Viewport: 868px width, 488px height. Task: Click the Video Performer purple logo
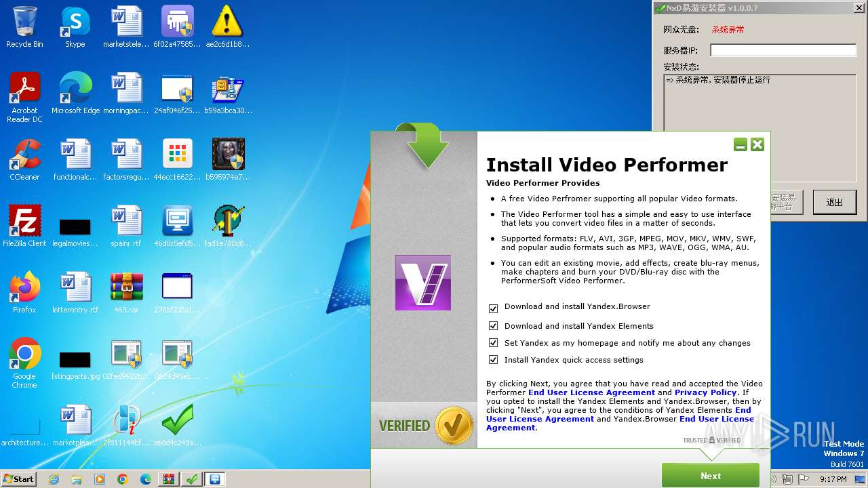[x=423, y=283]
